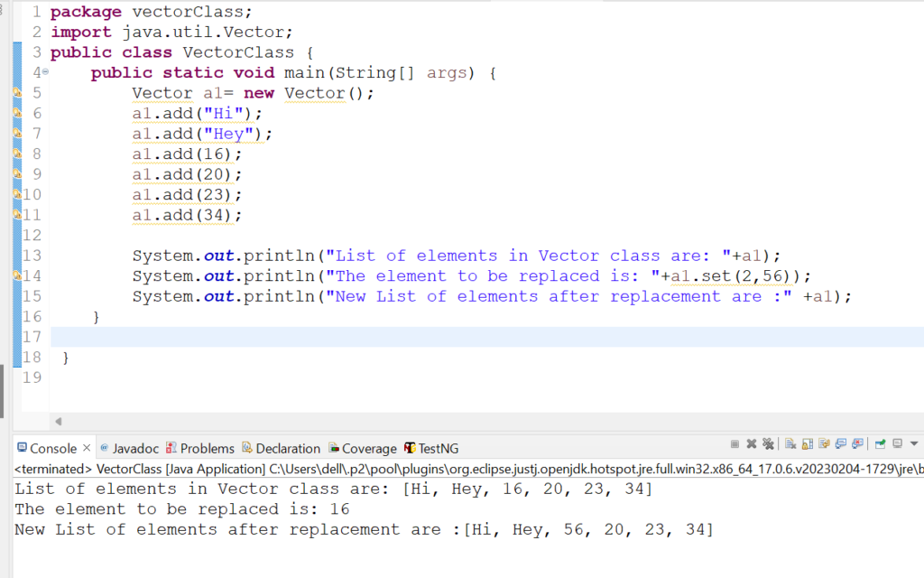924x578 pixels.
Task: Click 'a1.add(16)' on line 8
Action: click(181, 154)
